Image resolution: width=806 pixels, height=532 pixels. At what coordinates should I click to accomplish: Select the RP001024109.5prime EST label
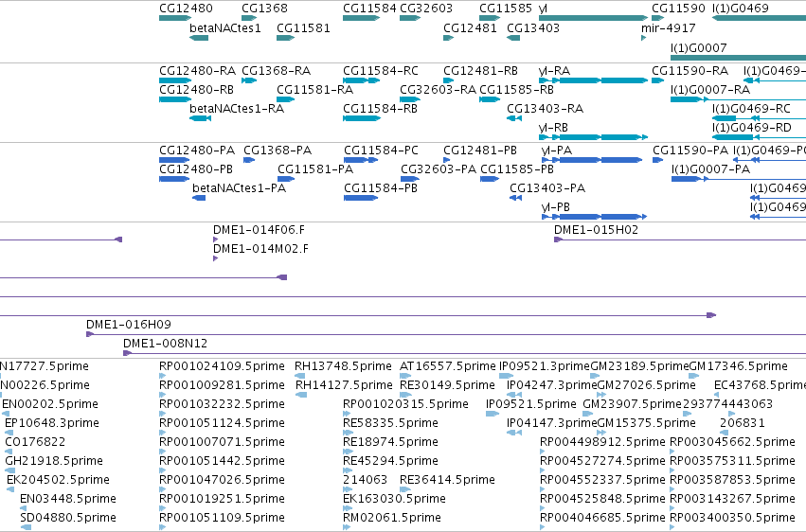[x=222, y=366]
